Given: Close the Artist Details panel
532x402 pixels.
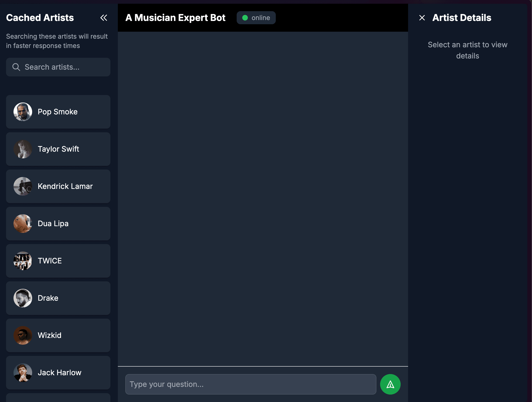Looking at the screenshot, I should coord(422,18).
